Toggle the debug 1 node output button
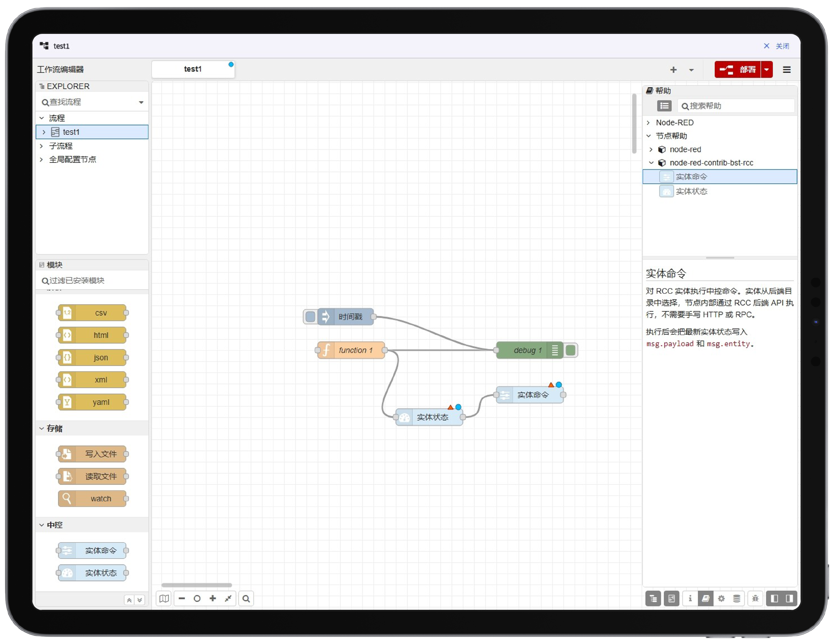The height and width of the screenshot is (644, 833). tap(571, 350)
